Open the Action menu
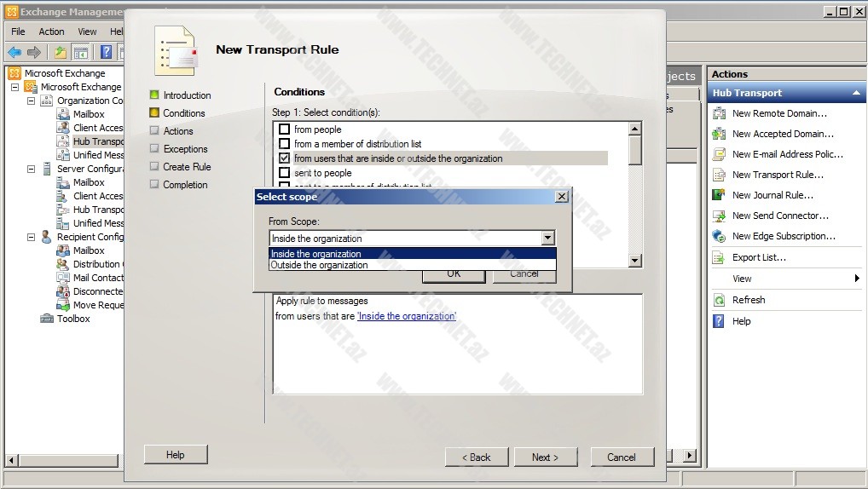Screen dimensions: 868x489 tap(51, 32)
